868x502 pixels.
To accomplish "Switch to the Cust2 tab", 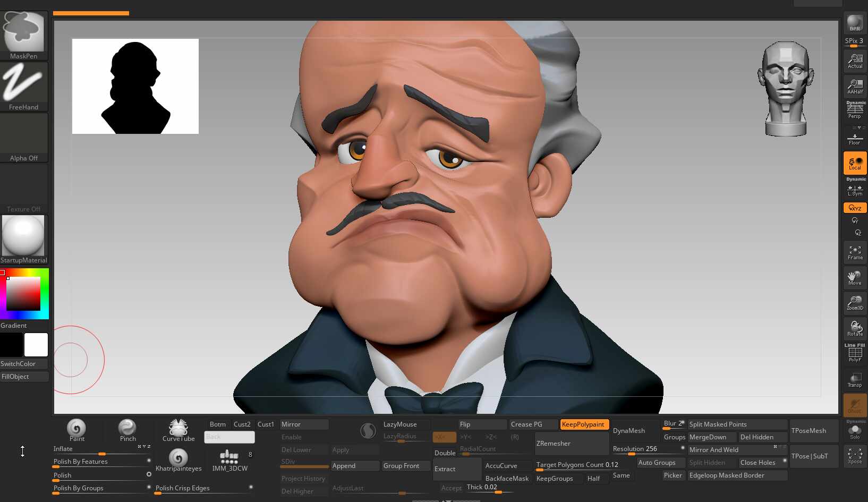I will [x=242, y=424].
